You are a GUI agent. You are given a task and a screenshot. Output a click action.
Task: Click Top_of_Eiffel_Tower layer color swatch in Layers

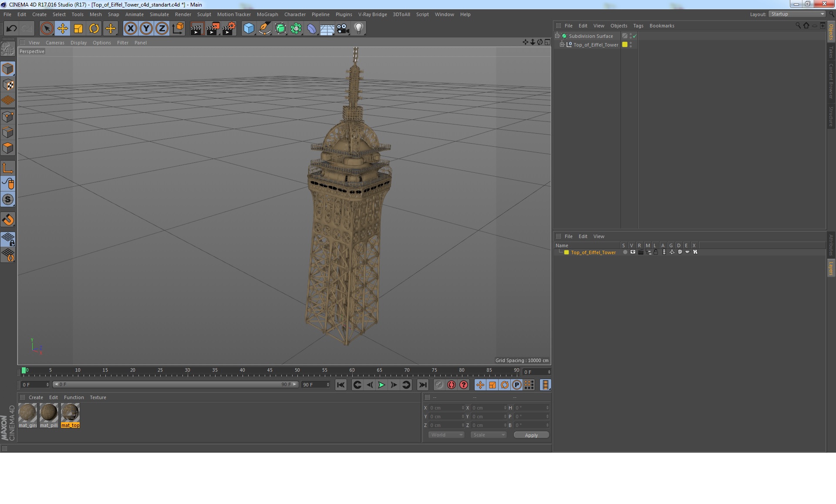[x=566, y=252]
